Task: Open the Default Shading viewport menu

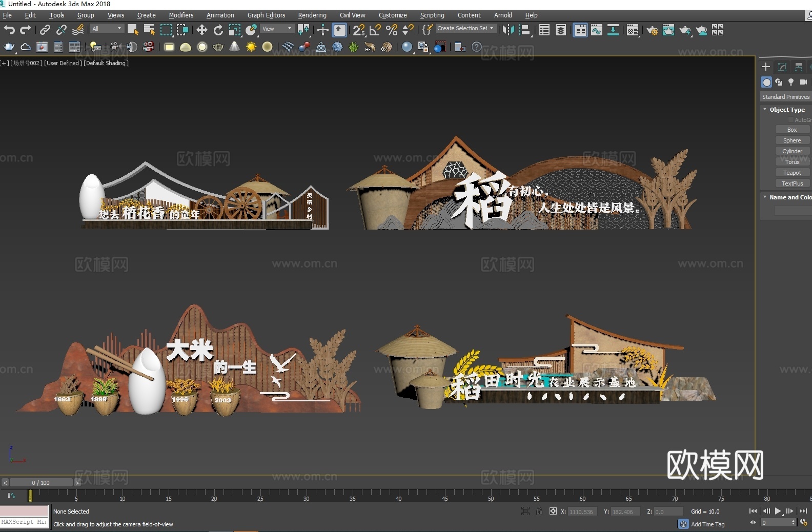Action: coord(106,63)
